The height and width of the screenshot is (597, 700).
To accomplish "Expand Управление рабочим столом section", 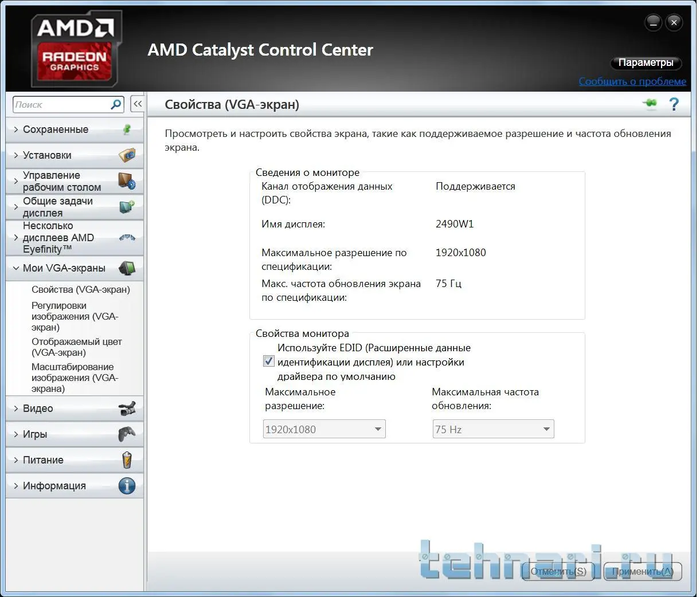I will (x=75, y=181).
